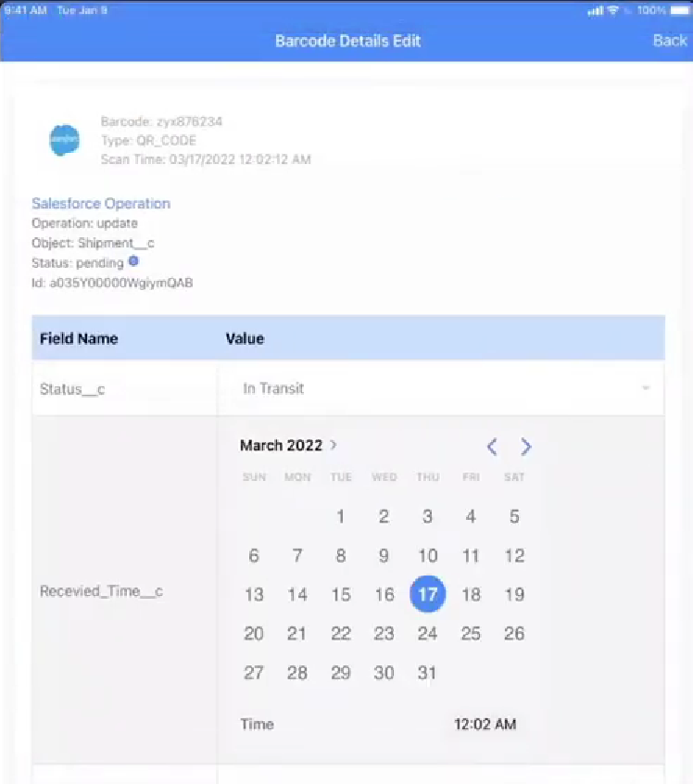
Task: Click the small arrow at Status__c row end
Action: point(646,388)
